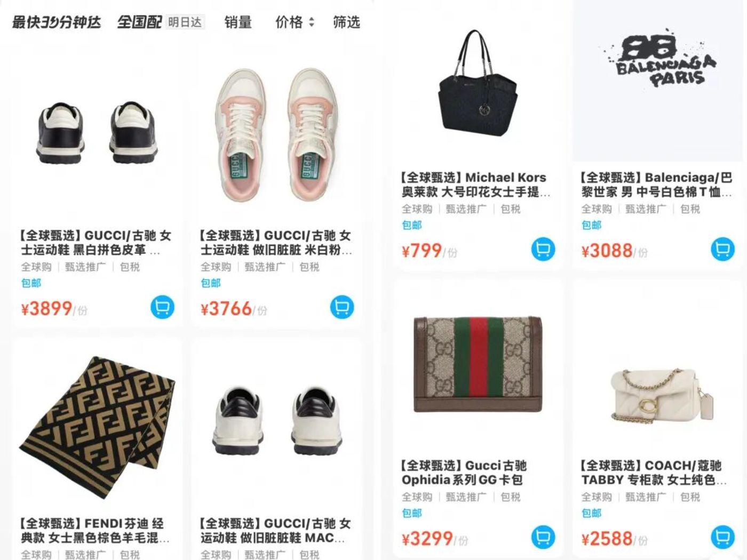Open the Gucci Ophidia GG 卡包 title
Screen dimensions: 747x560
pos(464,473)
